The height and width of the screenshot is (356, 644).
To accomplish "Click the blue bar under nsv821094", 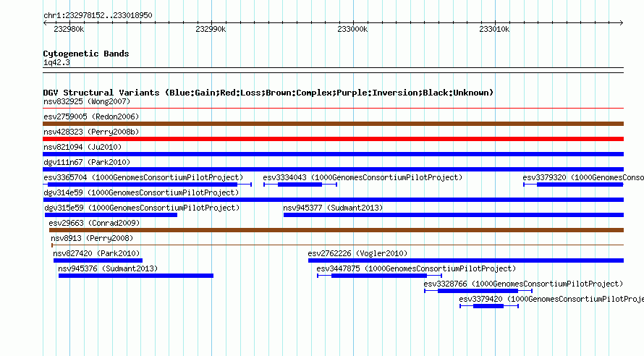I will click(334, 154).
